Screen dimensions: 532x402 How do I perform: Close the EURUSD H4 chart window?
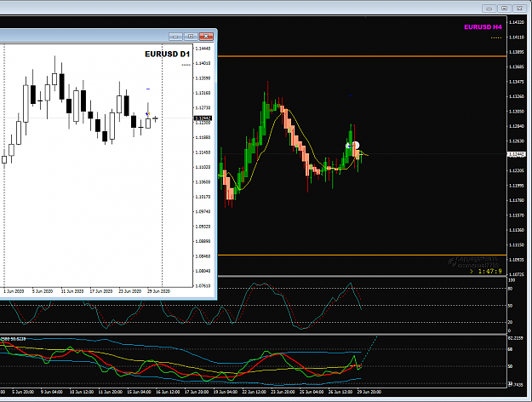pos(519,9)
